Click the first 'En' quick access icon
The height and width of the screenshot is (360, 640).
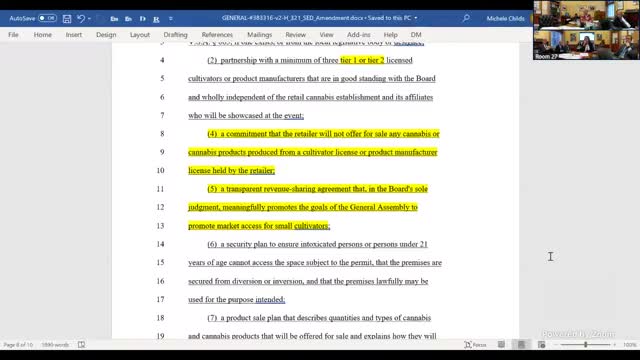pyautogui.click(x=114, y=19)
